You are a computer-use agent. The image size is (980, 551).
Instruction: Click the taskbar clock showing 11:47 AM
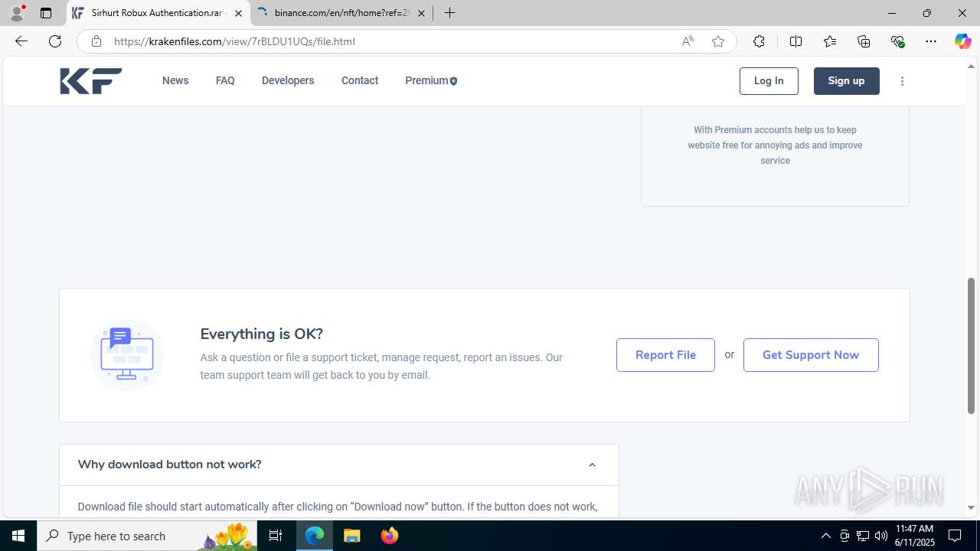[x=914, y=536]
